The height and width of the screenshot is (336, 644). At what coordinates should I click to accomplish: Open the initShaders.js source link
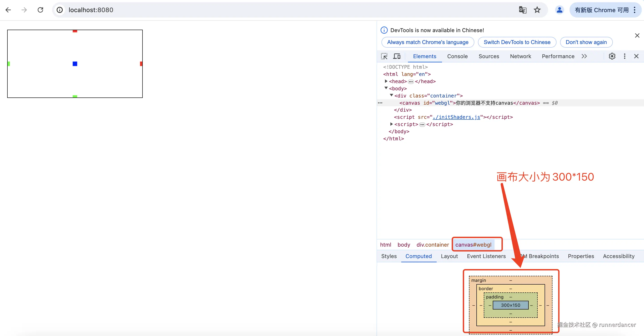click(456, 117)
